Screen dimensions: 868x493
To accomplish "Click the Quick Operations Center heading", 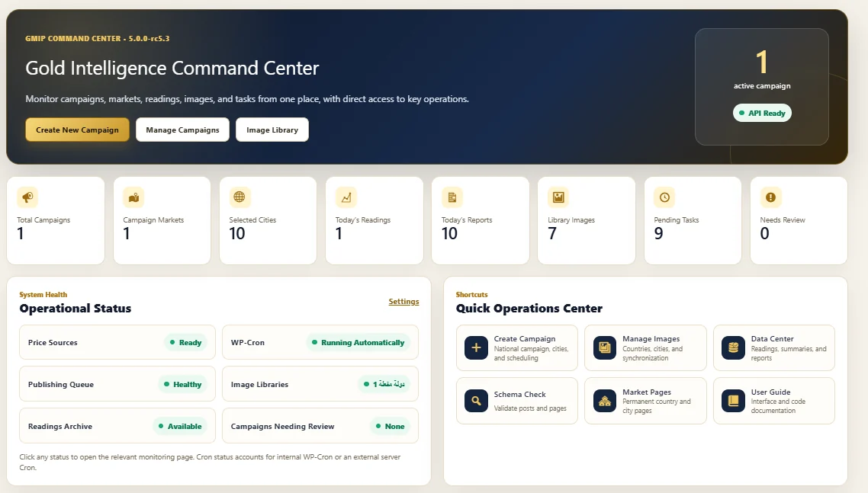I will (x=529, y=308).
